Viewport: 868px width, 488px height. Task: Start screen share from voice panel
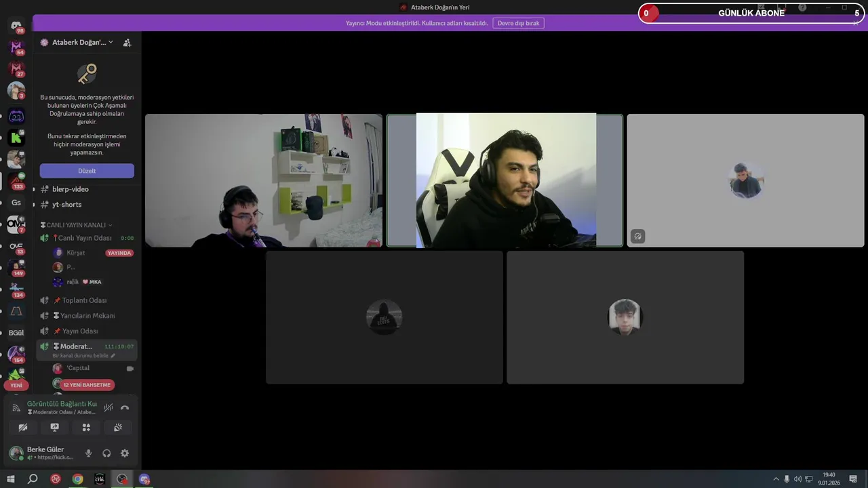(x=55, y=428)
